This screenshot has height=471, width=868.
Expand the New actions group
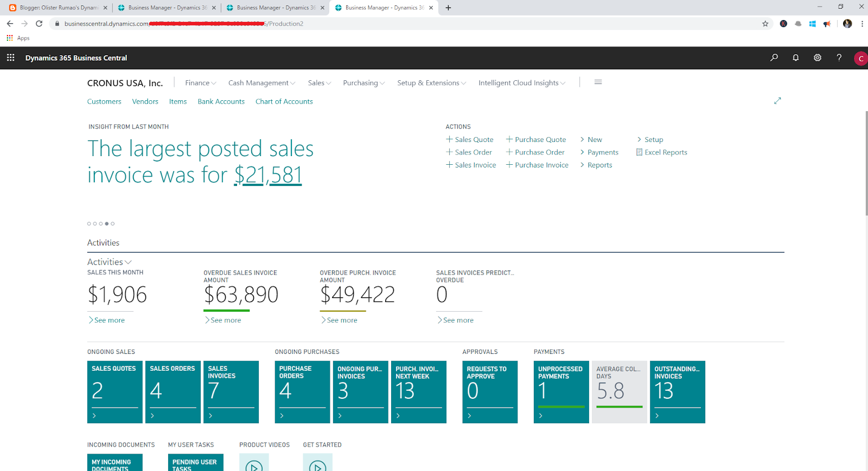click(x=591, y=139)
